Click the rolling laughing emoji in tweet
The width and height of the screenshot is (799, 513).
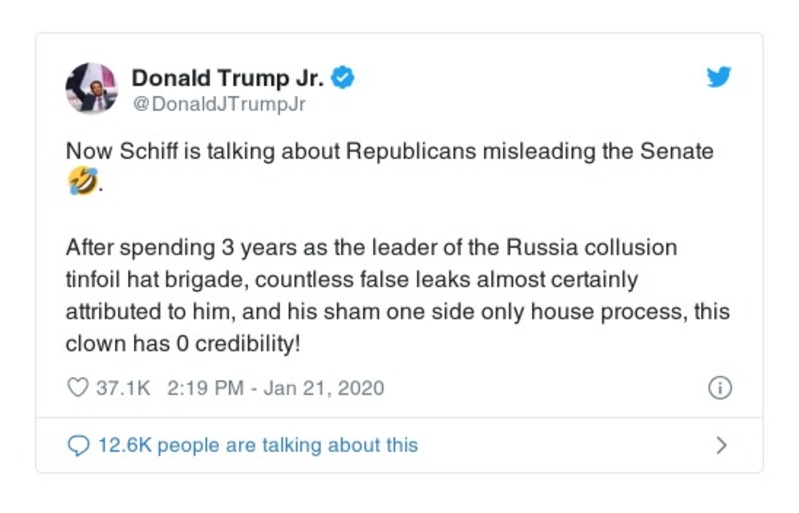83,182
